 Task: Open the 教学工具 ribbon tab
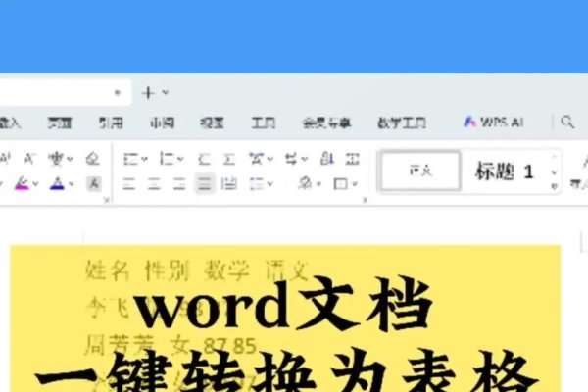point(402,122)
